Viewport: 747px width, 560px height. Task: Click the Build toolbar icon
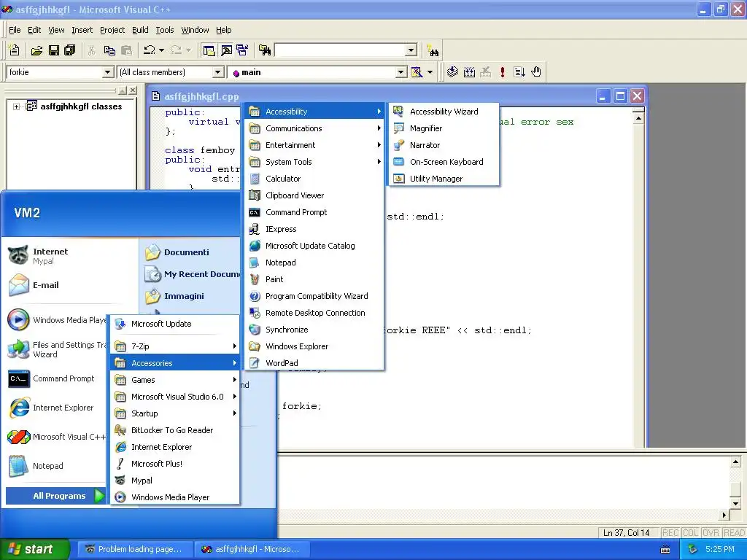coord(469,72)
